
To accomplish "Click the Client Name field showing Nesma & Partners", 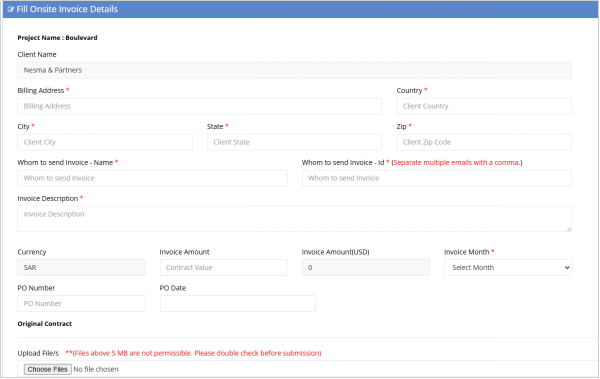I will 294,70.
